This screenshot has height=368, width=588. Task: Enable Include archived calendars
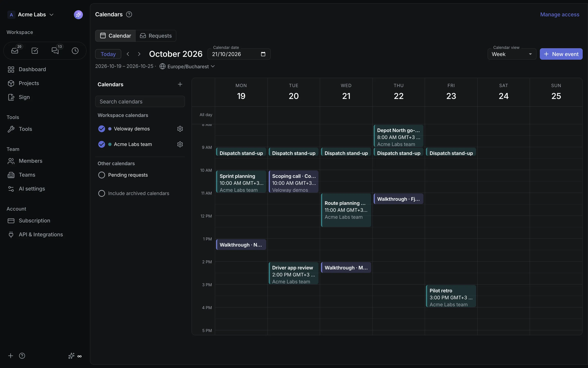(101, 193)
